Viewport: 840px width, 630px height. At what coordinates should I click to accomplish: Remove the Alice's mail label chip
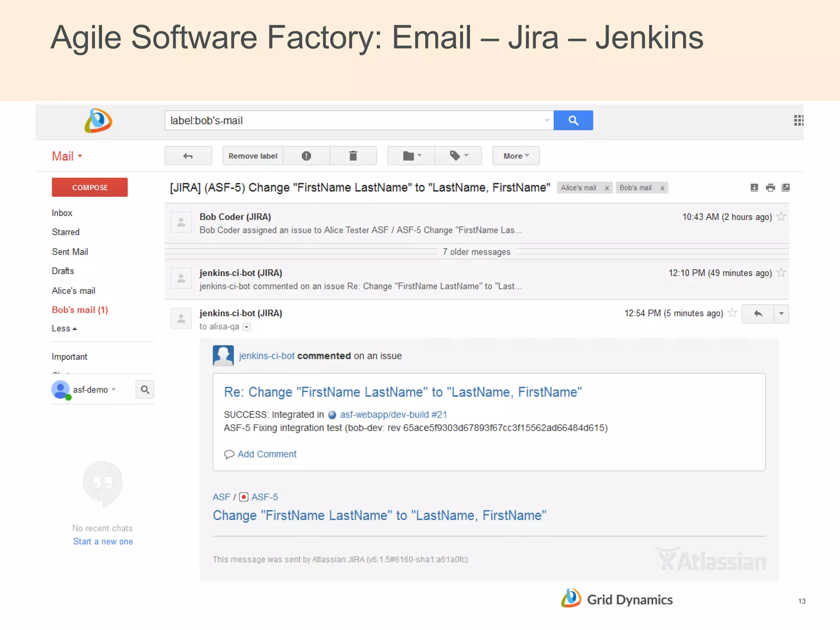(x=607, y=188)
